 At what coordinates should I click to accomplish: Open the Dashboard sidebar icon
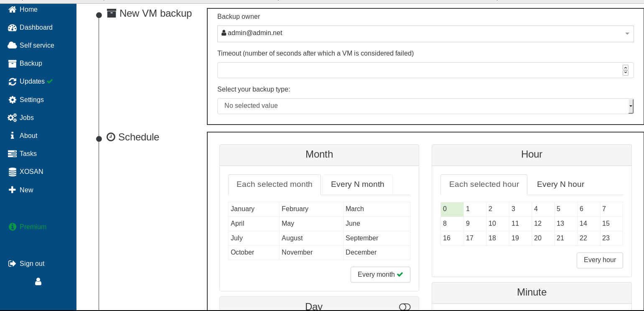[12, 28]
